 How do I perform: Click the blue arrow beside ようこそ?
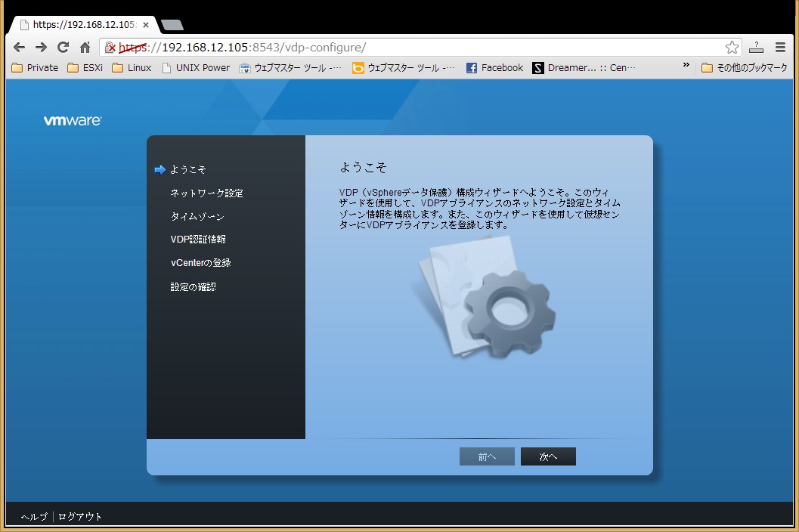(x=160, y=170)
